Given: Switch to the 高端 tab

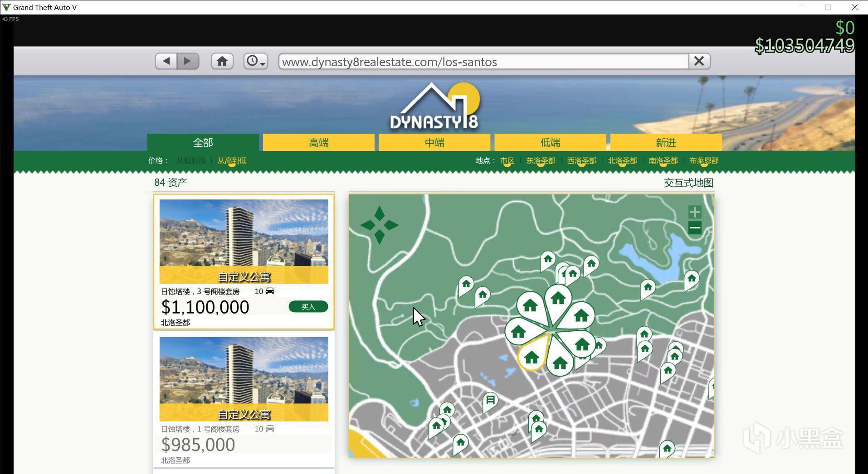Looking at the screenshot, I should pyautogui.click(x=319, y=143).
